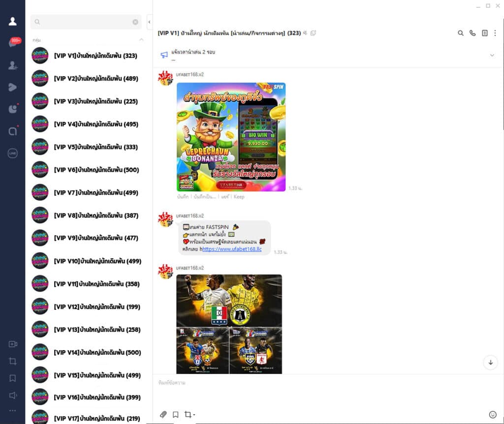Open chat in separate window icon
The height and width of the screenshot is (424, 504).
[x=313, y=33]
